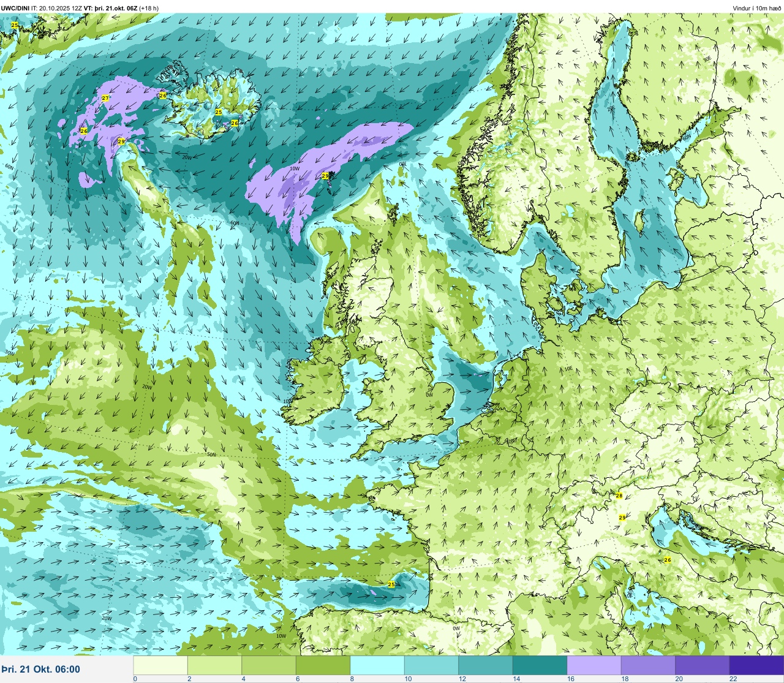Viewport: 784px width, 683px height.
Task: Select the medium green 4–6 legend swatch
Action: pyautogui.click(x=269, y=665)
